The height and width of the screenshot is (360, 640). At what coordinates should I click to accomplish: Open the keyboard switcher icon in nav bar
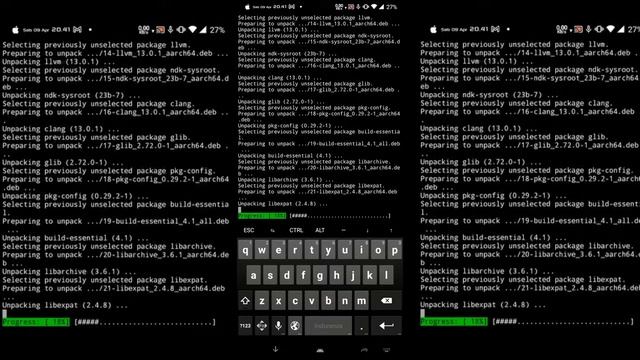387,350
